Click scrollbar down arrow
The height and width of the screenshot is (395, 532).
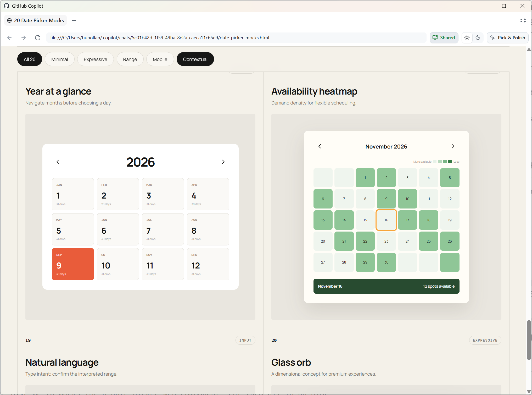[529, 392]
